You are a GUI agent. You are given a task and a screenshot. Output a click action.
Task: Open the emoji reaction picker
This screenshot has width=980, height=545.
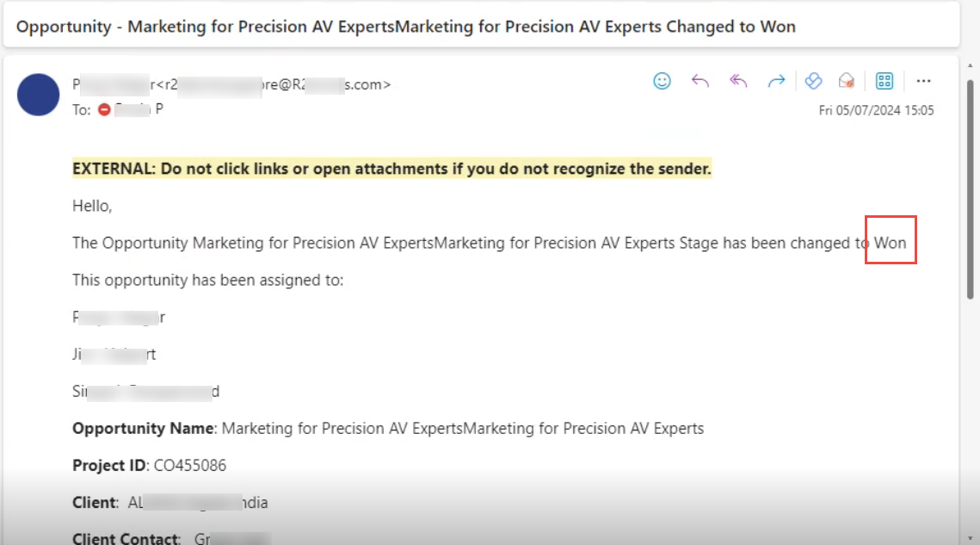662,81
